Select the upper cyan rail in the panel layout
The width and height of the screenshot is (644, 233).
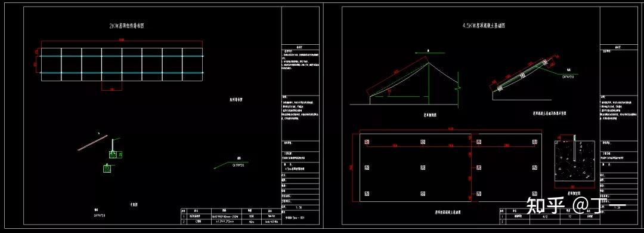click(122, 56)
